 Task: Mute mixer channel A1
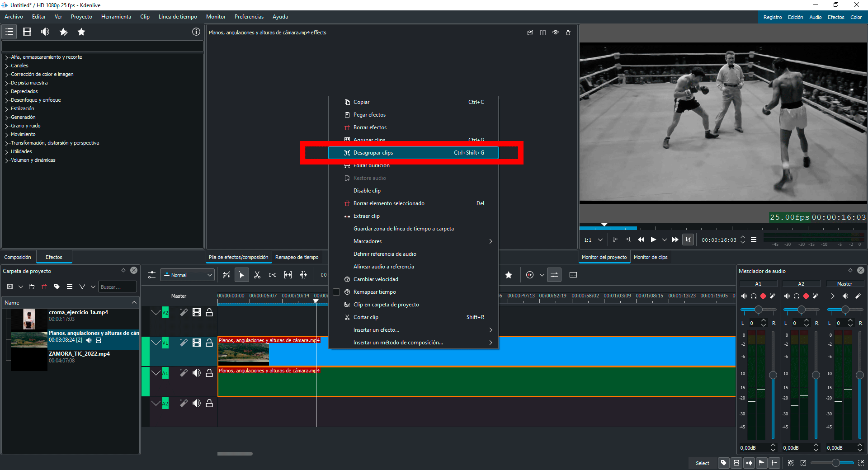coord(744,296)
